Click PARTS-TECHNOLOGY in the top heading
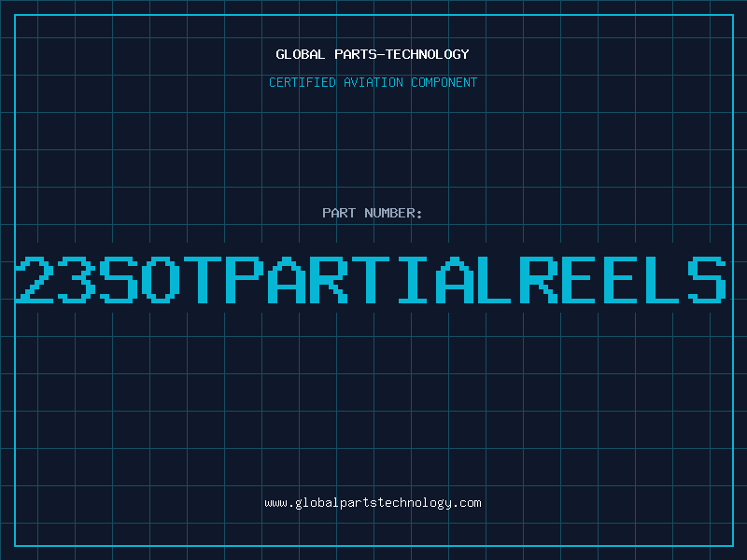Viewport: 747px width, 560px height. (x=401, y=54)
